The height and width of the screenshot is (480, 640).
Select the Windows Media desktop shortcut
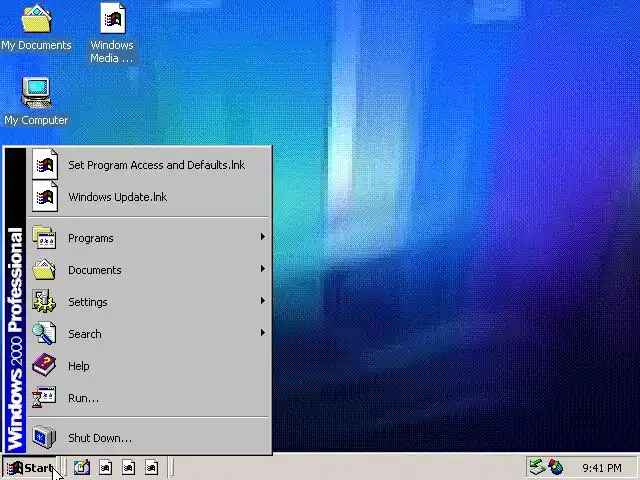[x=112, y=33]
